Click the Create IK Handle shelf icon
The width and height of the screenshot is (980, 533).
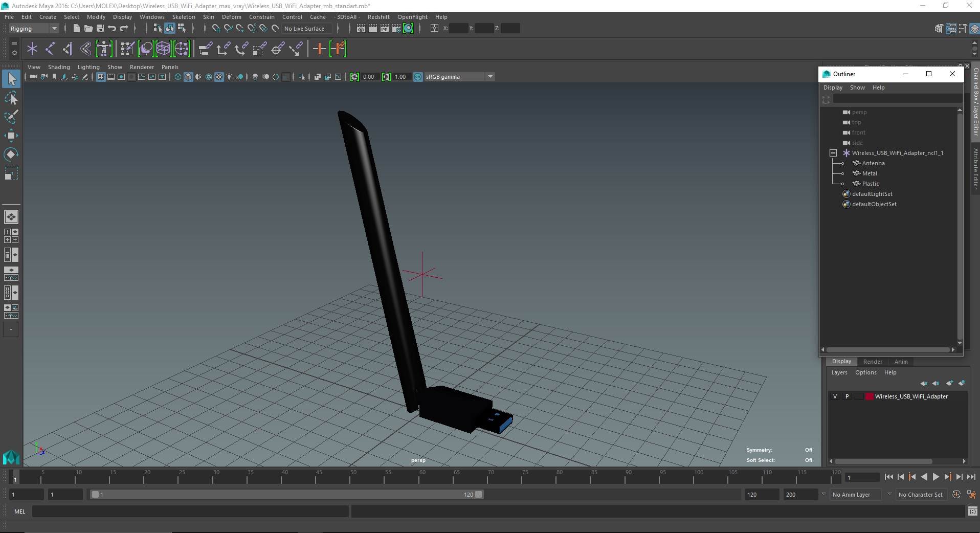click(x=68, y=49)
